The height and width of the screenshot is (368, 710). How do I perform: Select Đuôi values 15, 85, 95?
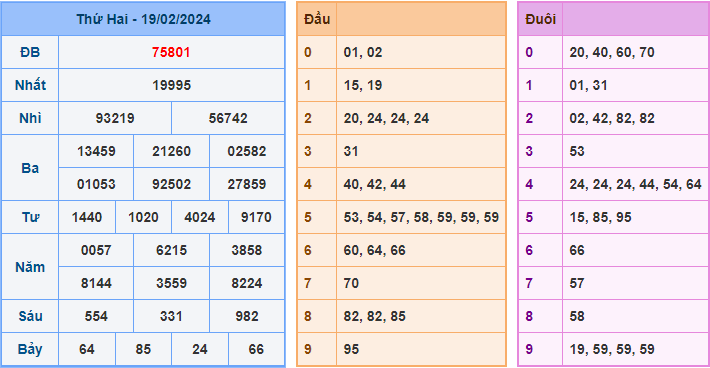(x=600, y=217)
